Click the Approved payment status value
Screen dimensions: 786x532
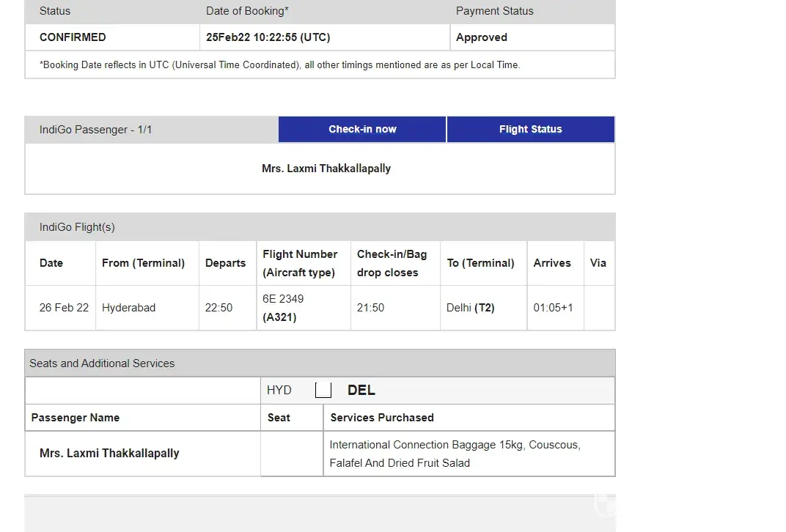pos(481,37)
